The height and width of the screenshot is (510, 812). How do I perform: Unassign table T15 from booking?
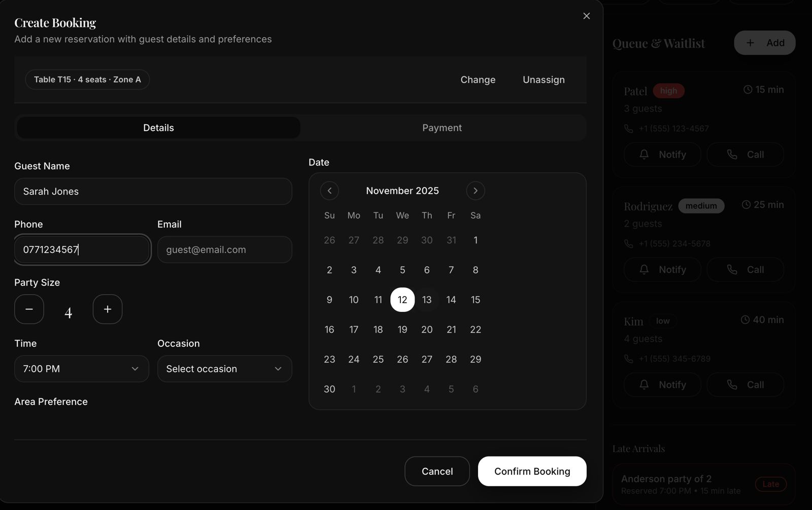[x=544, y=80]
